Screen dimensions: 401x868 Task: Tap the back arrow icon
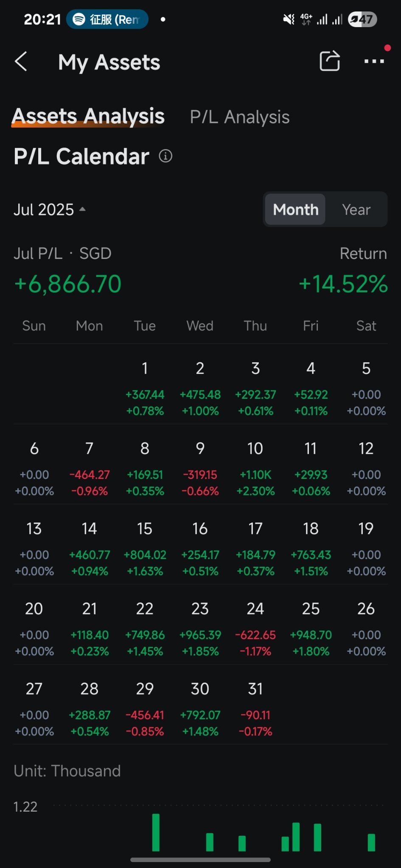21,62
